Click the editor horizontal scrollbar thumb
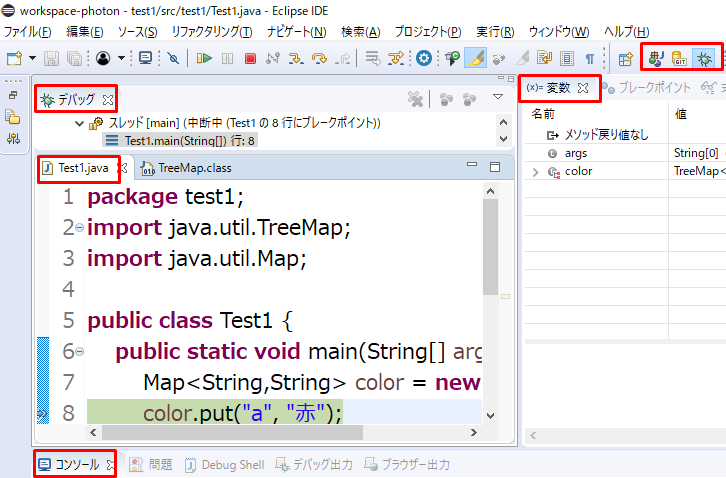Viewport: 726px width, 478px height. coord(232,433)
